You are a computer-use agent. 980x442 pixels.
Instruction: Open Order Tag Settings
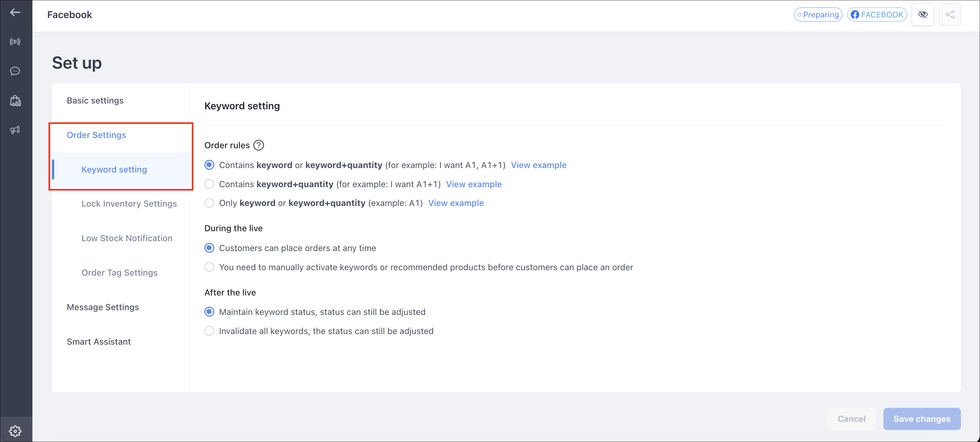[x=119, y=273]
